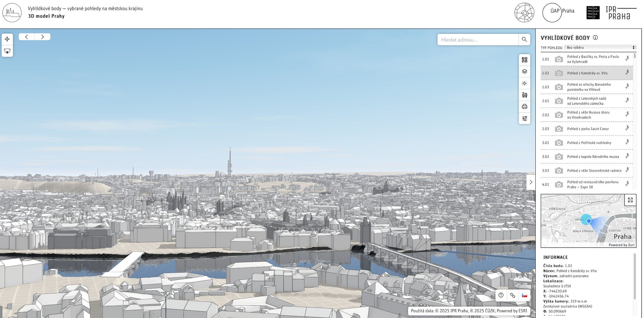Collapse the side panel with chevron
This screenshot has width=644, height=318.
coord(531,182)
